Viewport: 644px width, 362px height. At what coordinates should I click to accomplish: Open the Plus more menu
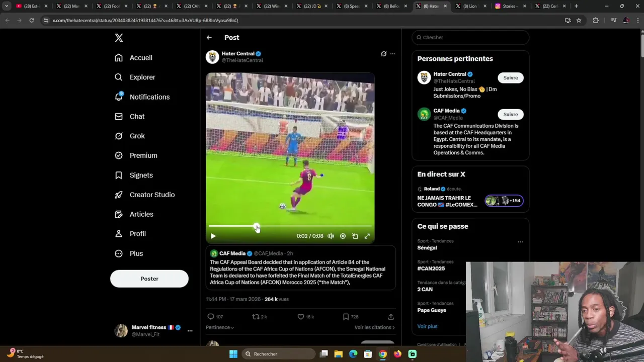(x=129, y=254)
